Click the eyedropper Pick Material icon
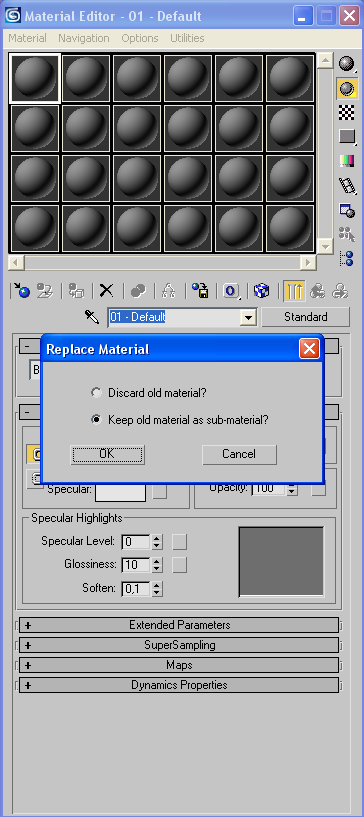Viewport: 364px width, 817px height. pos(92,317)
